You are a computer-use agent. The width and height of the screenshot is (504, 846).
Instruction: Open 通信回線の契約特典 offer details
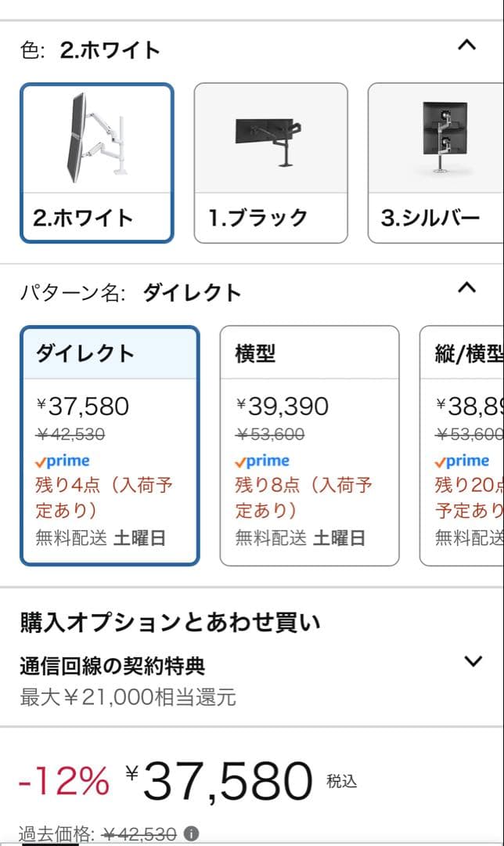coord(112,667)
